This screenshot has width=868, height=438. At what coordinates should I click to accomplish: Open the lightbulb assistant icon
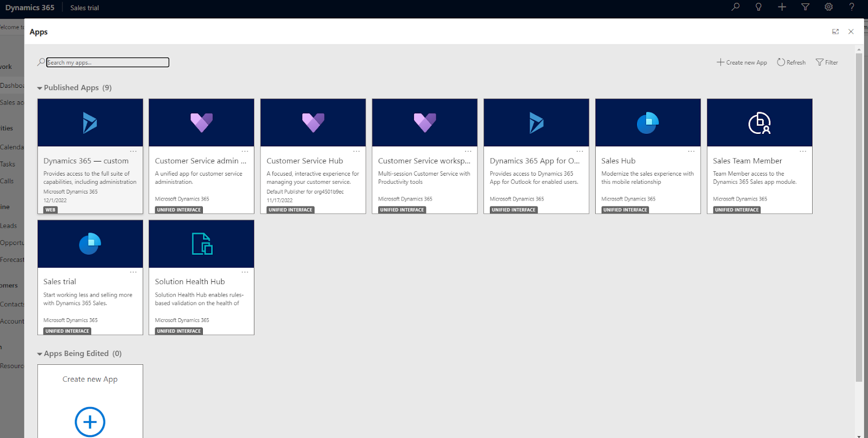point(758,7)
